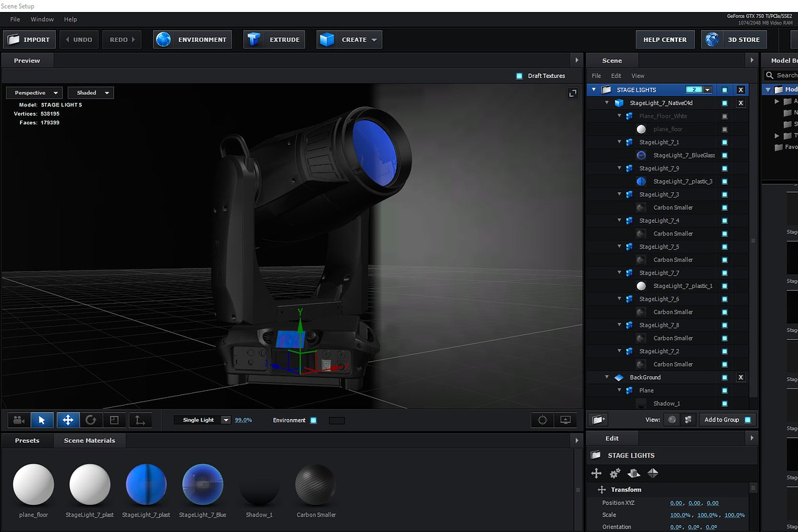Viewport: 798px width, 532px height.
Task: Toggle the Environment checkbox below preview
Action: pos(313,420)
